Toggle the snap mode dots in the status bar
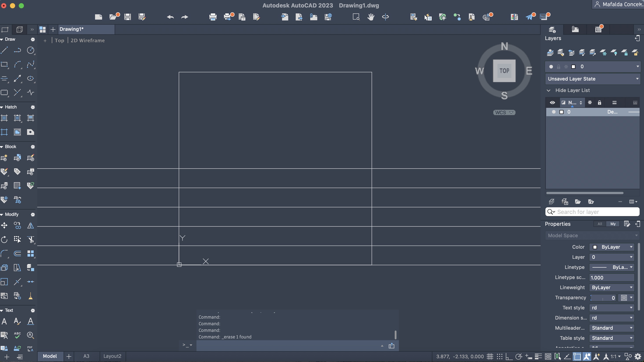The height and width of the screenshot is (362, 644). pos(499,356)
